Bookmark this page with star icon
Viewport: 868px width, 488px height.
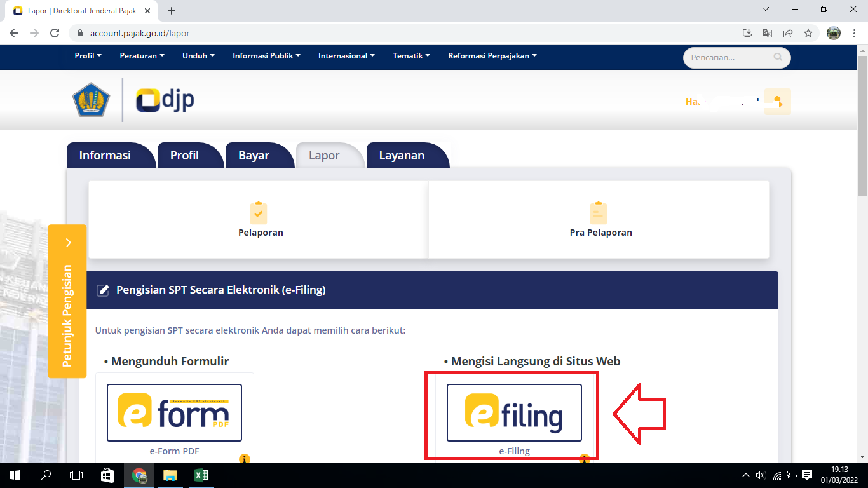[808, 33]
